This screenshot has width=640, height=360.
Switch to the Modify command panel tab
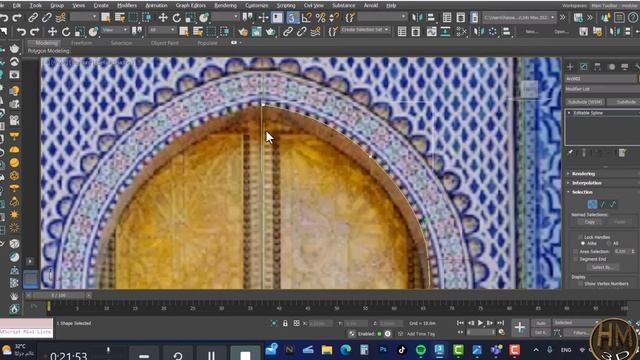[x=584, y=67]
